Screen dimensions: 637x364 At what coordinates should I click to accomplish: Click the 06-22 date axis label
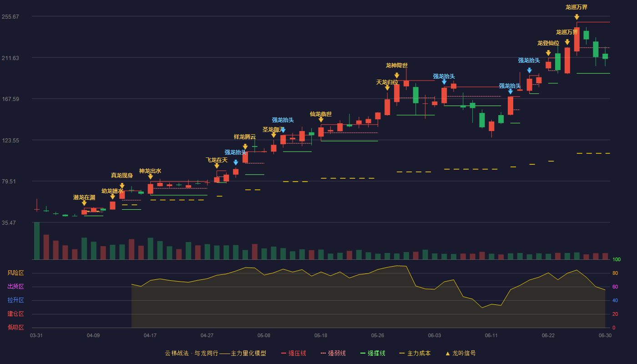(x=548, y=335)
